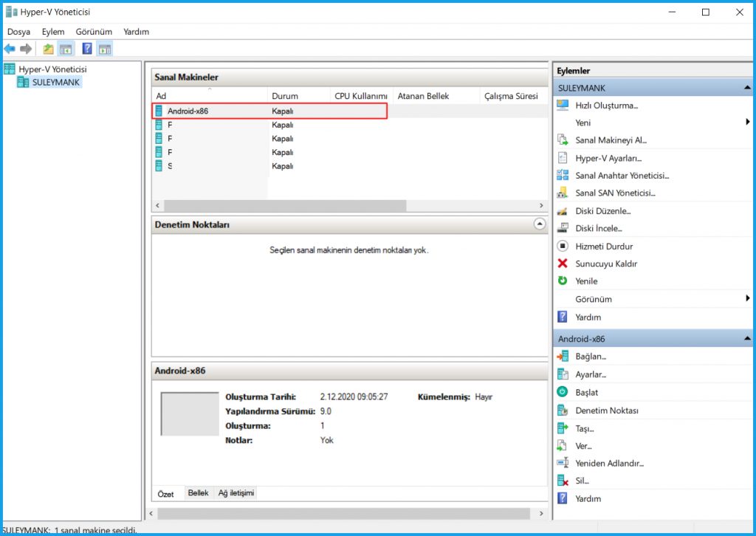Click the green Yenile refresh icon
This screenshot has height=536, width=756.
coord(562,281)
